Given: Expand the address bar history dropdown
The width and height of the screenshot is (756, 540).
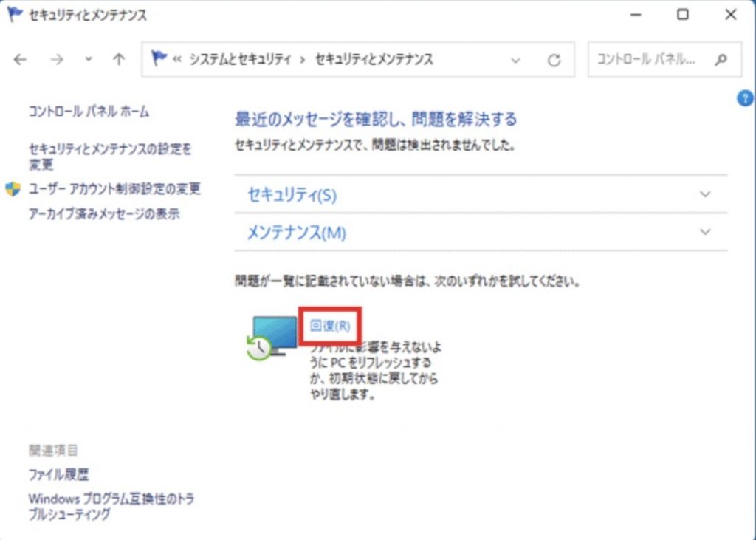Looking at the screenshot, I should pos(515,60).
